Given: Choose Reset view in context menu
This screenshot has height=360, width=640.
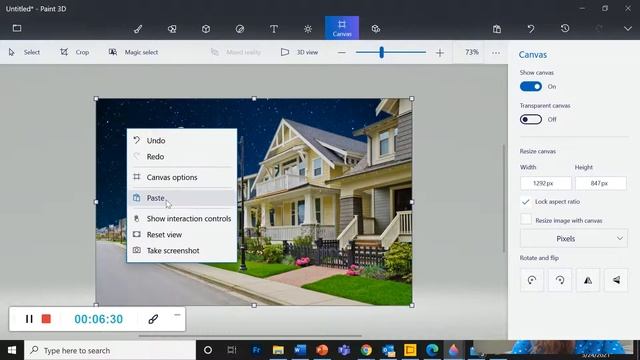Looking at the screenshot, I should point(182,235).
